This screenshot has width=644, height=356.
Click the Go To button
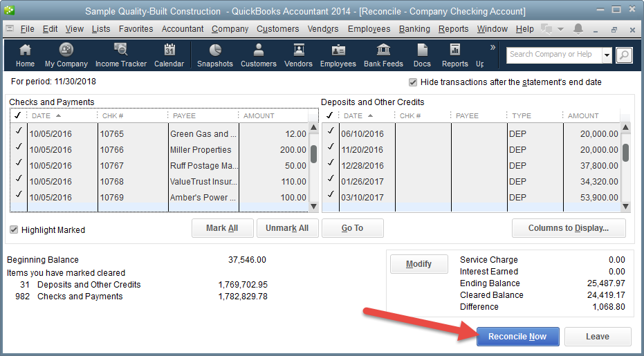coord(352,228)
